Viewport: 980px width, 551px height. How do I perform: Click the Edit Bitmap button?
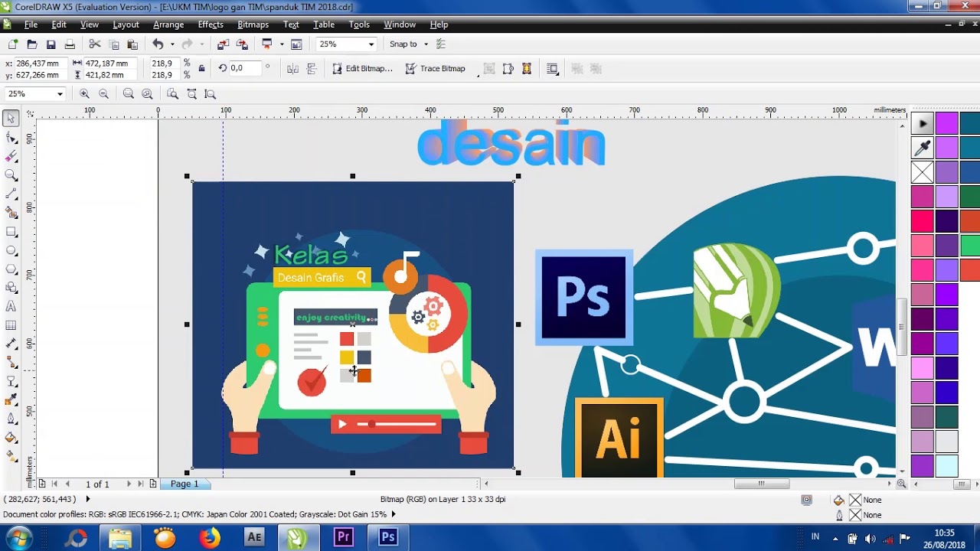coord(362,69)
